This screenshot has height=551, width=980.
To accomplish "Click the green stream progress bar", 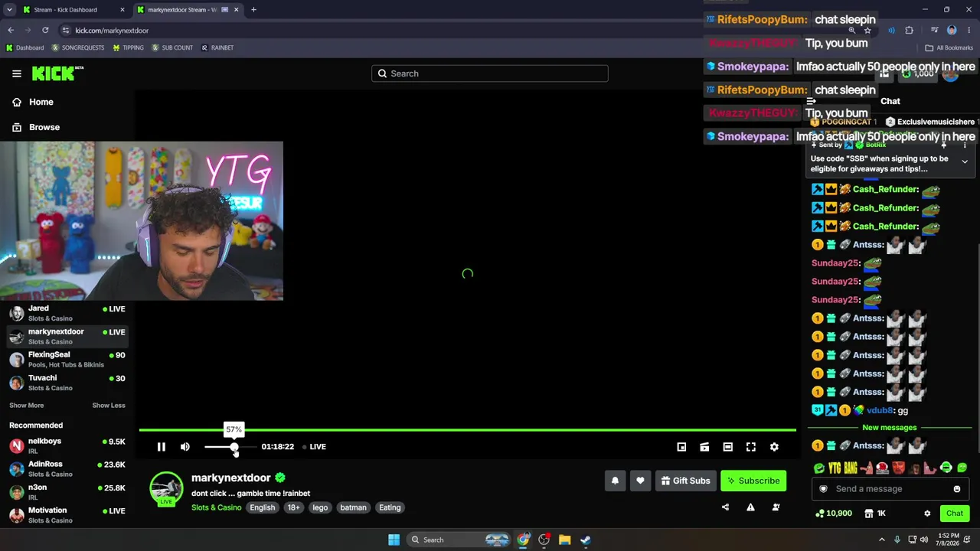I will (467, 430).
